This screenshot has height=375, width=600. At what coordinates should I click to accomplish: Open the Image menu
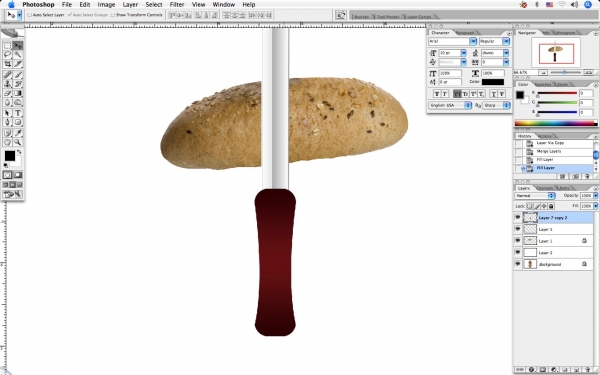[x=106, y=5]
